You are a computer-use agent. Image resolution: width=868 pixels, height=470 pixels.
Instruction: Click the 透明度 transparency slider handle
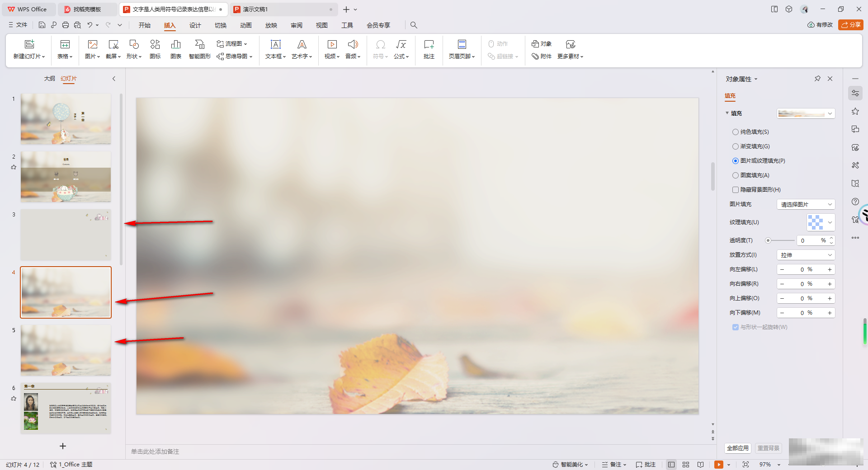tap(768, 240)
